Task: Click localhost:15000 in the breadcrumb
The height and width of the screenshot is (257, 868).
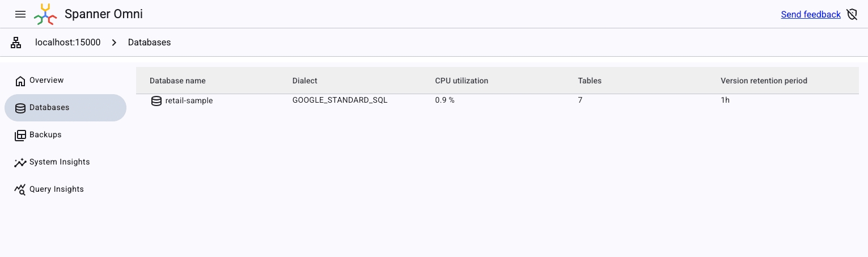Action: tap(68, 43)
